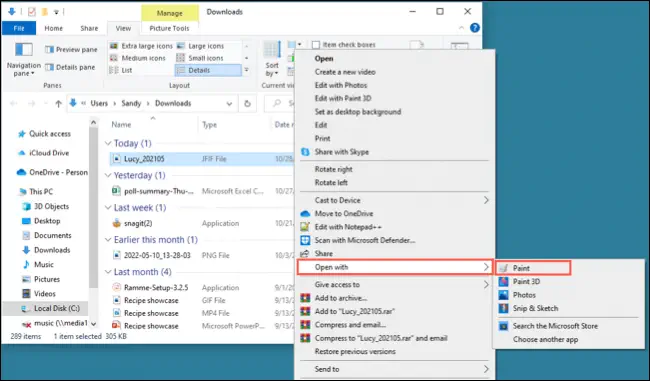Click Search the Microsoft Store

point(555,326)
